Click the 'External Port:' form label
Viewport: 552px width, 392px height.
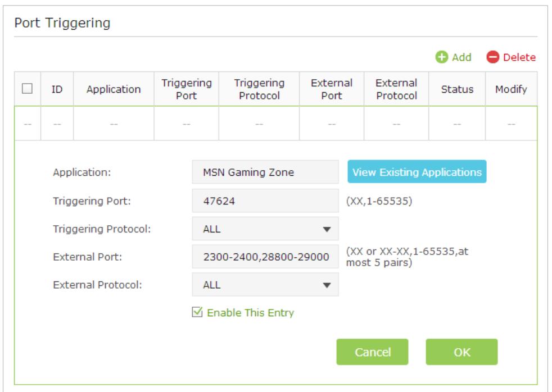tap(87, 257)
